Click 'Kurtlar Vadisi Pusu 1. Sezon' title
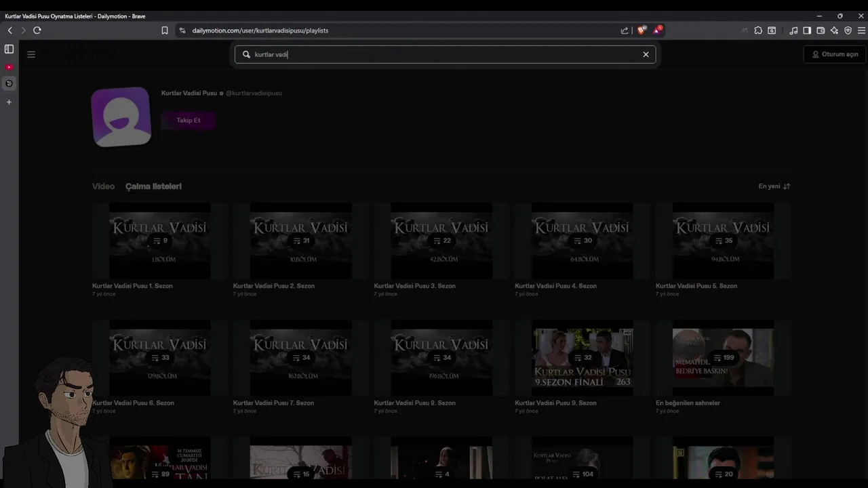This screenshot has height=488, width=868. coord(132,286)
